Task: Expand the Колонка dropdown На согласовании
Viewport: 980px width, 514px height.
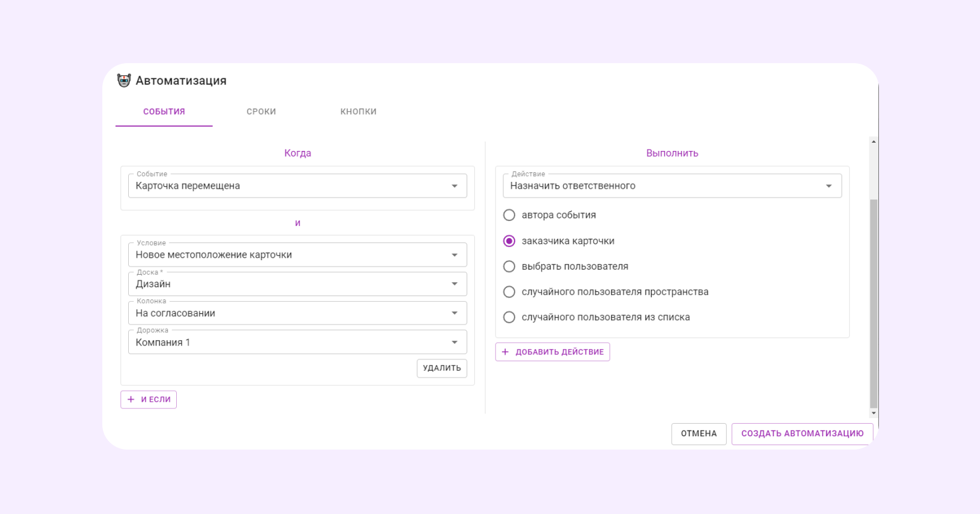Action: coord(297,313)
